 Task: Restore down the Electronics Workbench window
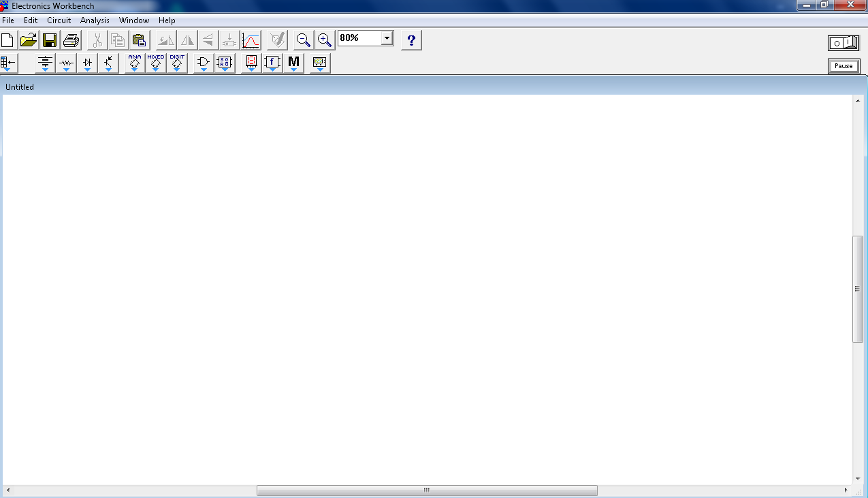824,5
